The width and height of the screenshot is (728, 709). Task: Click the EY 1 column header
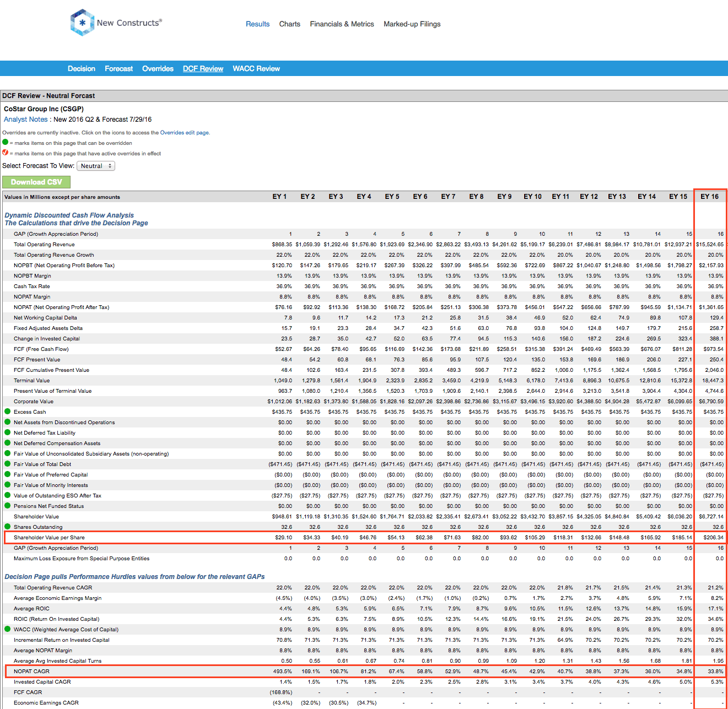coord(280,197)
